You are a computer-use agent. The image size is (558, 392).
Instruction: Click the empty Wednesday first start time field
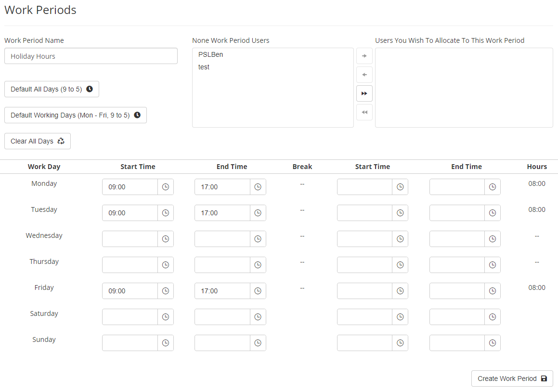pos(130,239)
